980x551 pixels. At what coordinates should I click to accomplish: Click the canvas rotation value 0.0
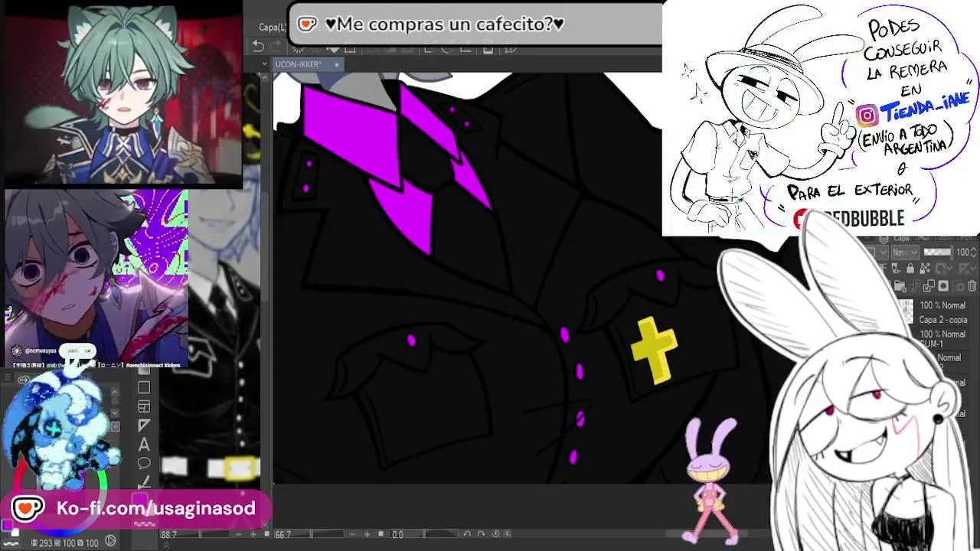(x=398, y=534)
